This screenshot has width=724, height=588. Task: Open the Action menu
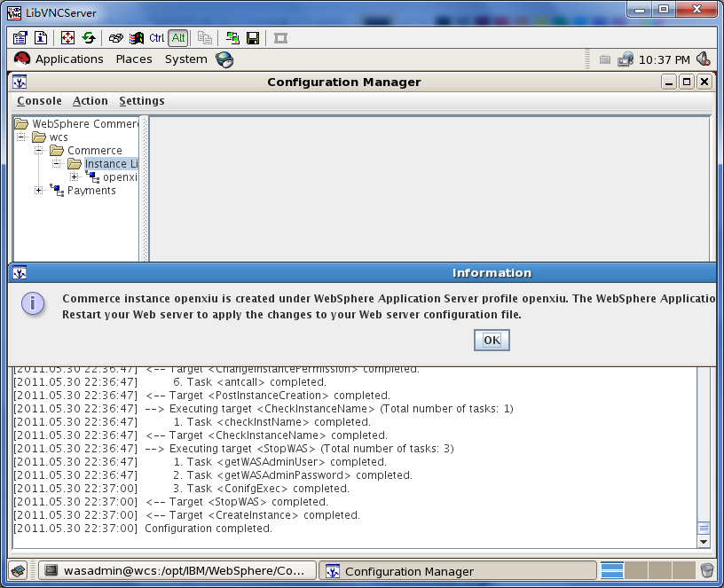point(90,100)
